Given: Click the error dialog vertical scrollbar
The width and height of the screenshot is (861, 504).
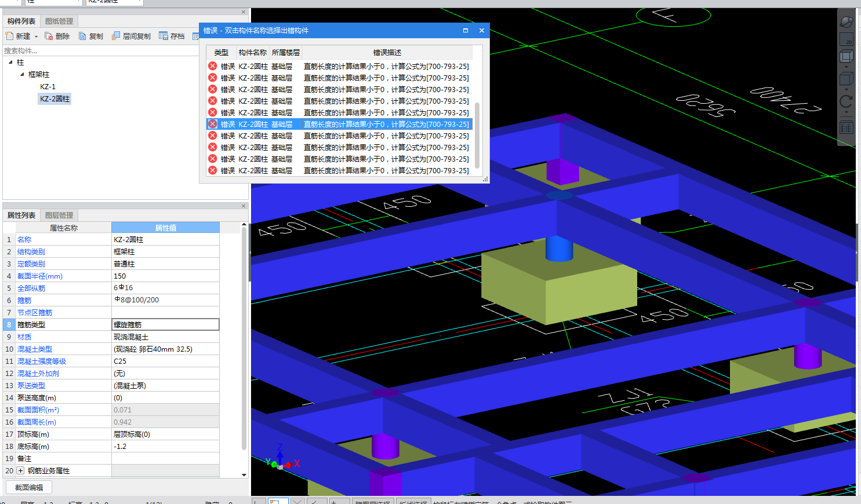Looking at the screenshot, I should 477,135.
